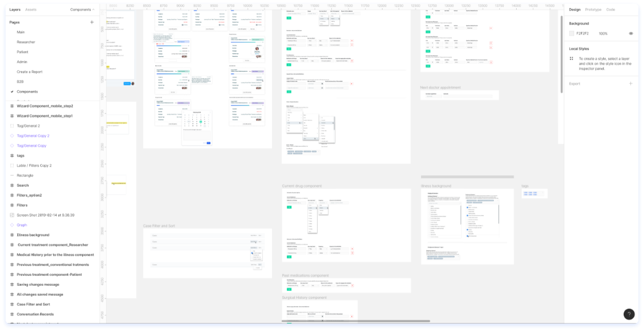The width and height of the screenshot is (644, 331).
Task: Click the help question mark button
Action: [x=629, y=314]
